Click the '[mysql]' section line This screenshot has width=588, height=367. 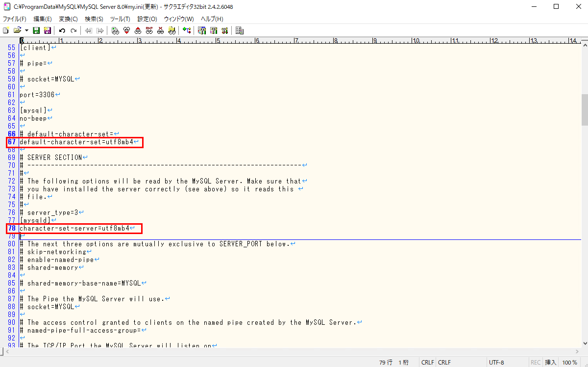pyautogui.click(x=33, y=110)
